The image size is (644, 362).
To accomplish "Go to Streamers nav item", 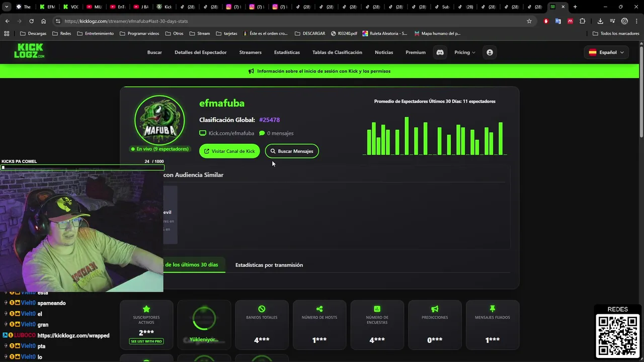I will coord(251,52).
